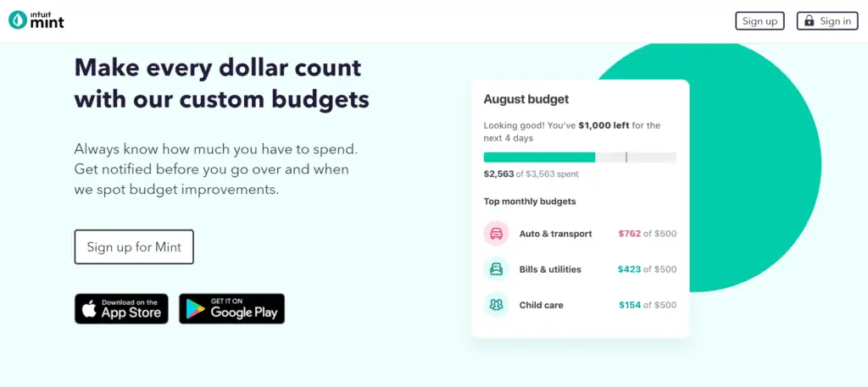The image size is (868, 387).
Task: Select the Auto & transport budget label
Action: pos(555,234)
